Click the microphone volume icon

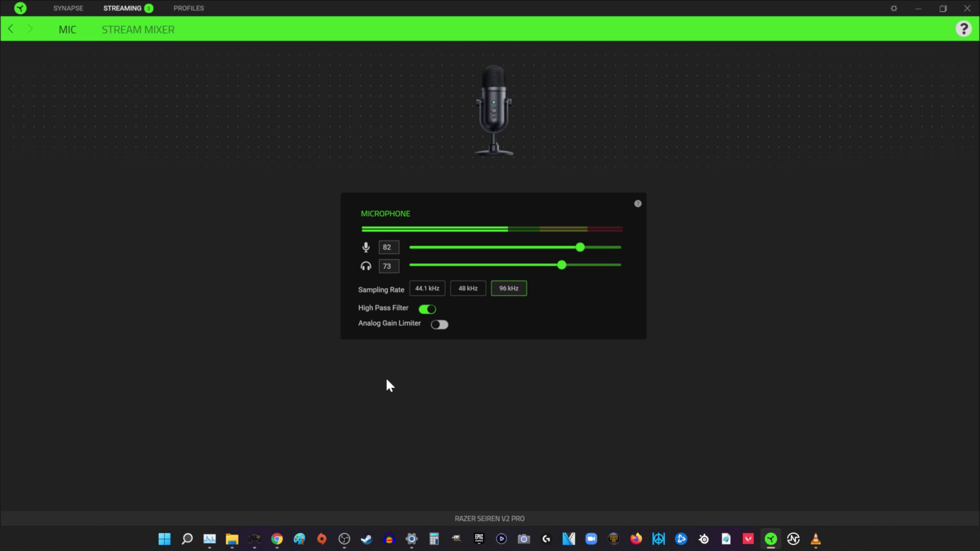tap(366, 247)
